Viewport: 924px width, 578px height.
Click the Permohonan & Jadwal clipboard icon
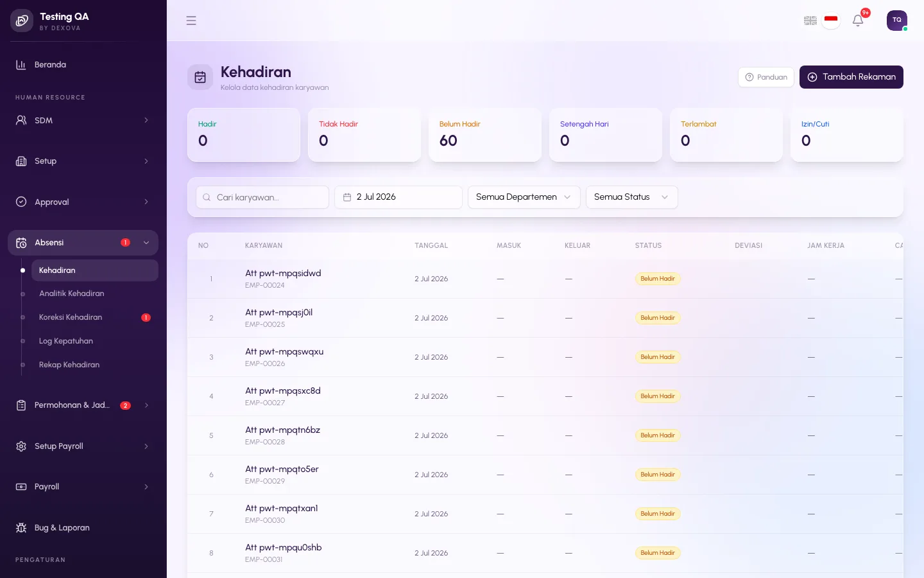(21, 405)
